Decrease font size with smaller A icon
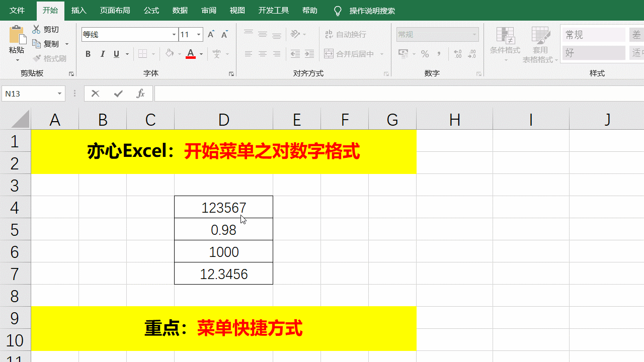 224,35
